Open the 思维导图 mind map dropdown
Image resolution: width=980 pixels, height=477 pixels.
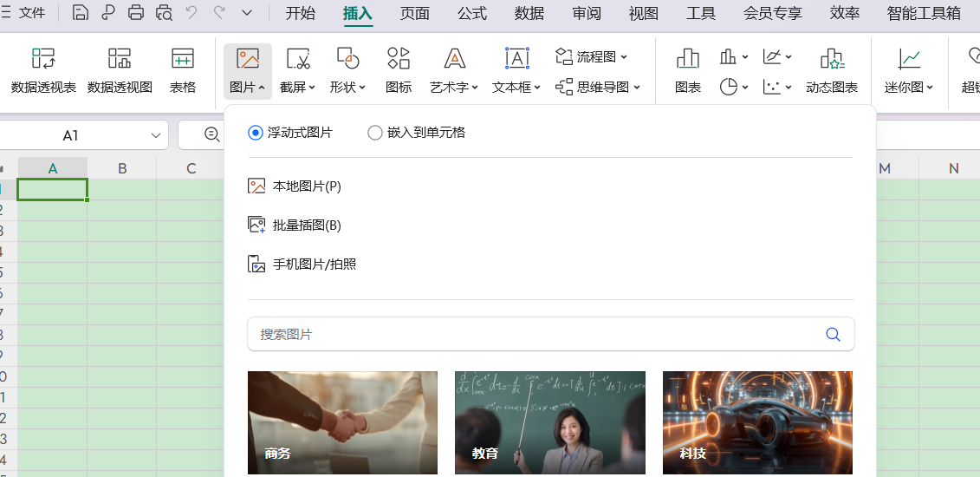(x=598, y=87)
